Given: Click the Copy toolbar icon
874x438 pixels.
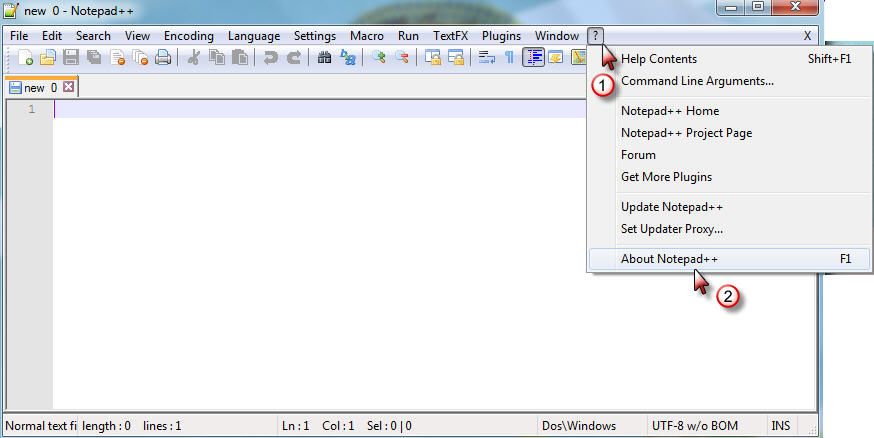Looking at the screenshot, I should pyautogui.click(x=217, y=57).
